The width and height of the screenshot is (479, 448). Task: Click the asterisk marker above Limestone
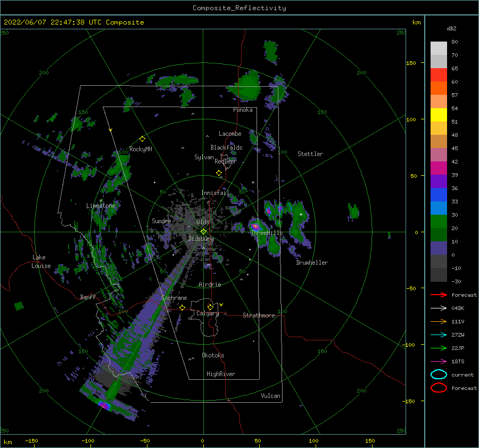101,201
